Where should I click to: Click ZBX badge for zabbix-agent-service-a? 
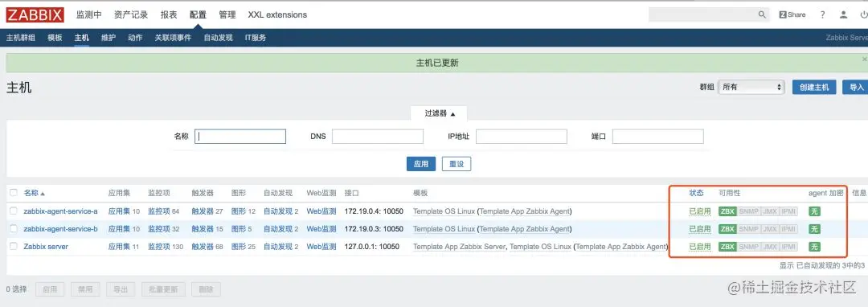[x=727, y=211]
